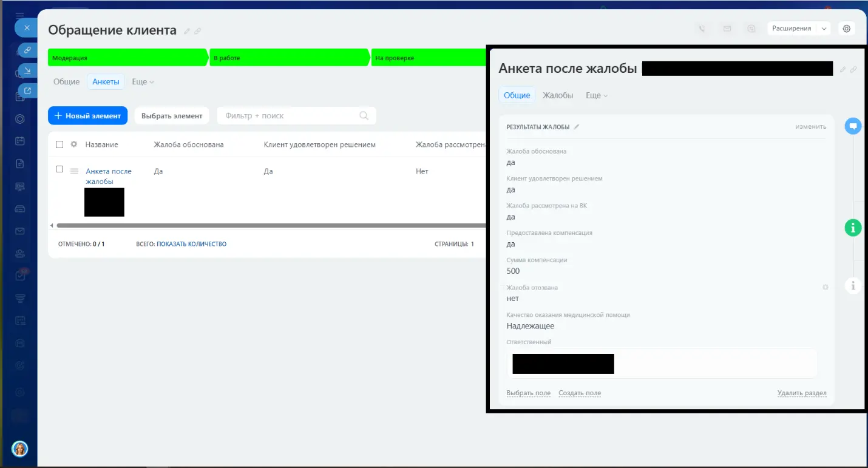Click field gear icon near Жалоба отозвана
The width and height of the screenshot is (868, 468).
825,288
